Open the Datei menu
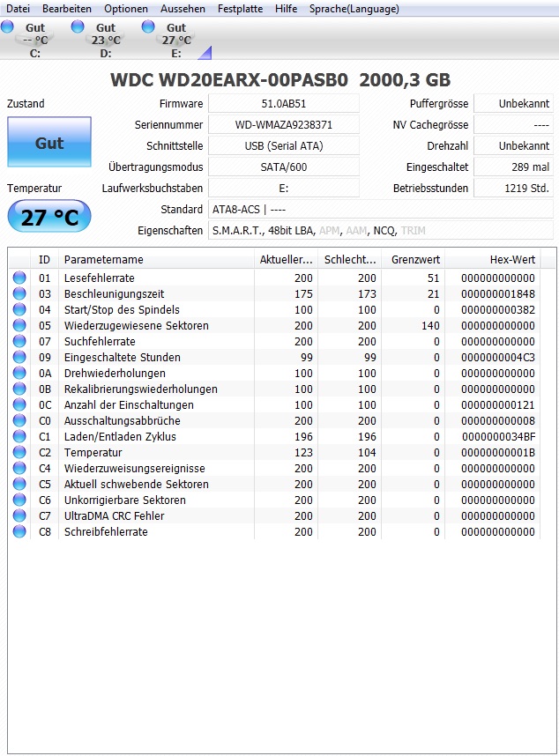 (18, 9)
